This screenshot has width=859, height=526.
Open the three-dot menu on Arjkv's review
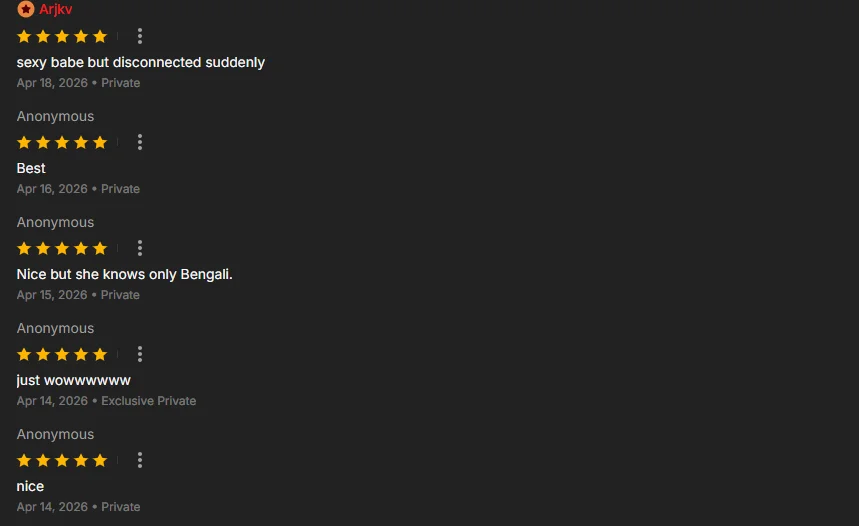[x=140, y=36]
